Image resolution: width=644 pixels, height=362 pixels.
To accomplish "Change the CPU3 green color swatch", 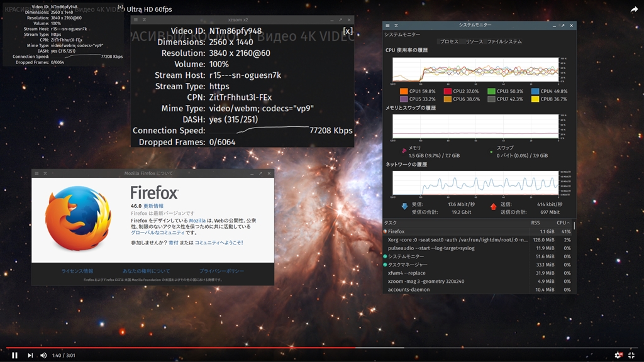I will [x=491, y=91].
